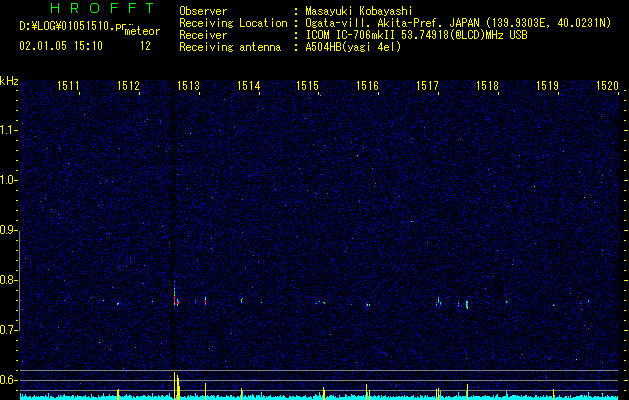Click the 1514 time axis marker
The width and height of the screenshot is (629, 400).
point(248,86)
